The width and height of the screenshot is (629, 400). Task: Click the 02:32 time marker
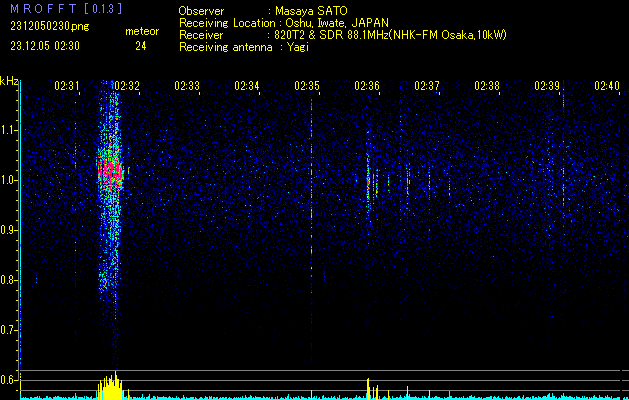tap(127, 86)
